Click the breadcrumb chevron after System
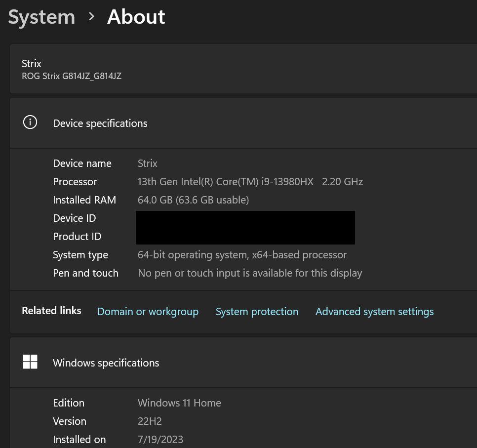 pos(91,17)
